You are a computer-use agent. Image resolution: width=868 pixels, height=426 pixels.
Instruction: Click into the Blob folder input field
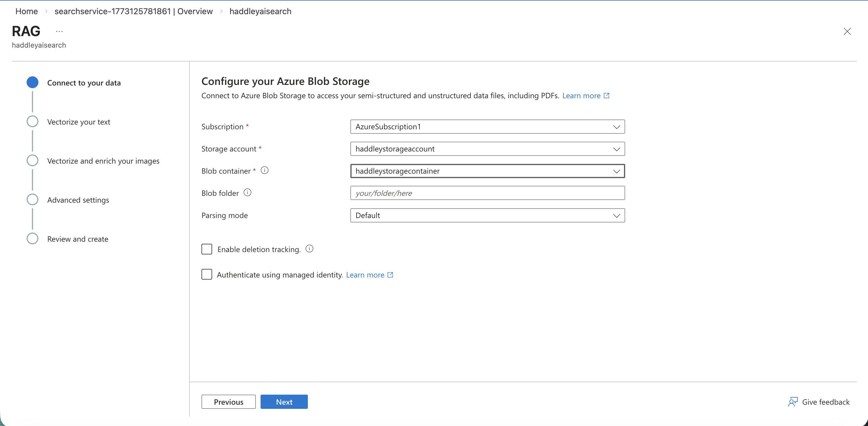pos(487,193)
